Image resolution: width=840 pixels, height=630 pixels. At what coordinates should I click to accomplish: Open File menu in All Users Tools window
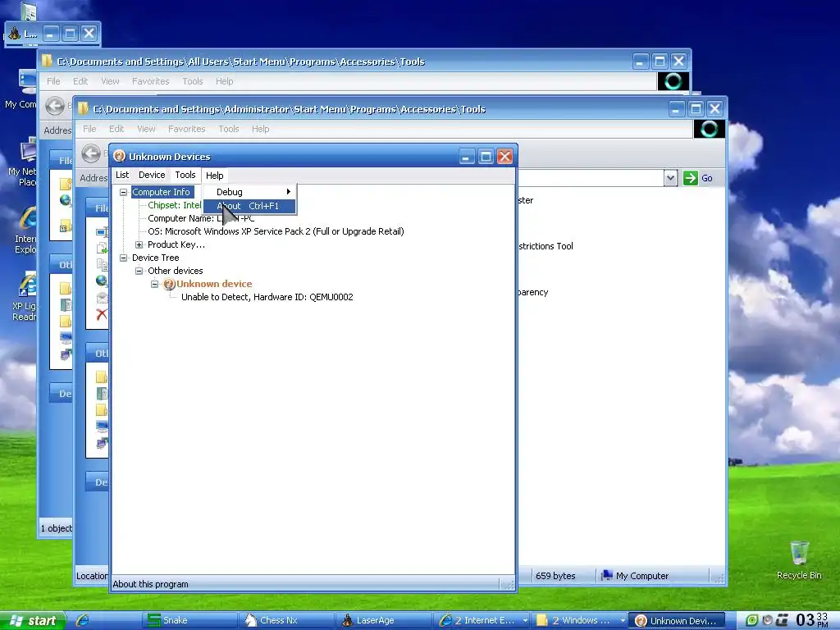53,81
